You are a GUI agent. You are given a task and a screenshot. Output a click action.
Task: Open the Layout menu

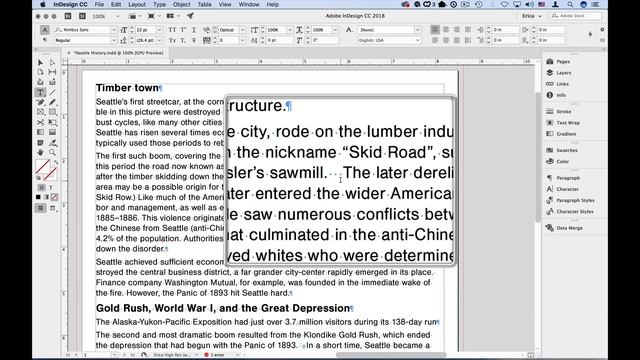pos(137,4)
